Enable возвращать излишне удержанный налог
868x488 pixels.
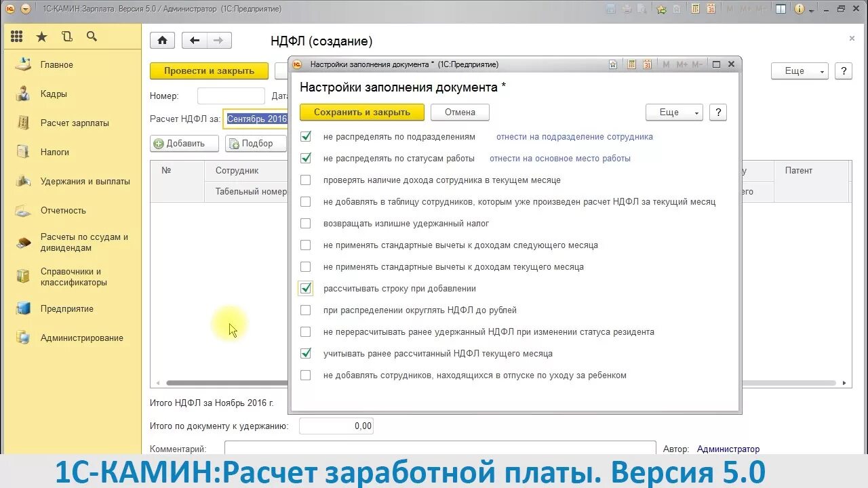pos(306,224)
